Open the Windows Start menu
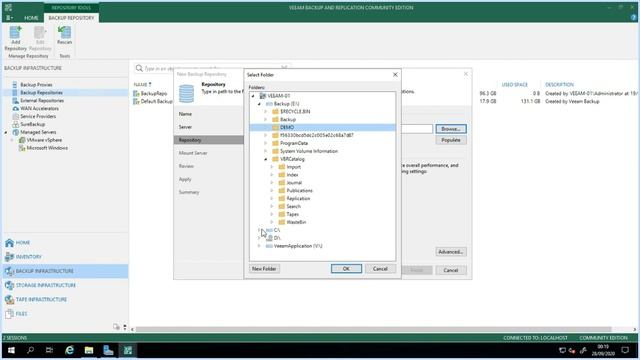 pos(11,350)
